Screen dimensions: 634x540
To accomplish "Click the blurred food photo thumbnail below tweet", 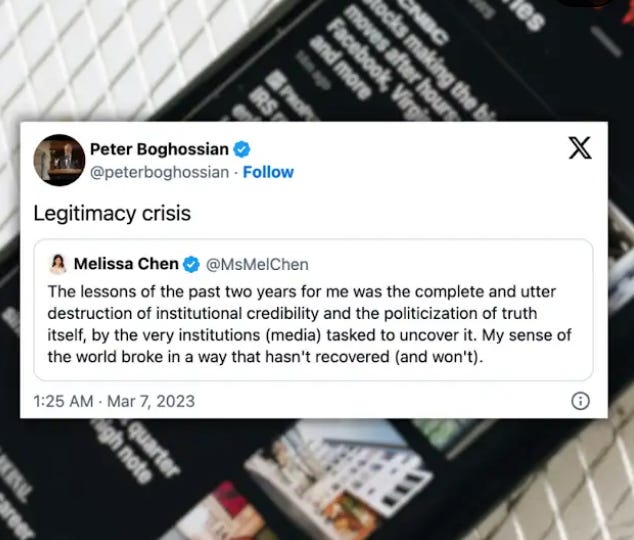I will click(348, 510).
